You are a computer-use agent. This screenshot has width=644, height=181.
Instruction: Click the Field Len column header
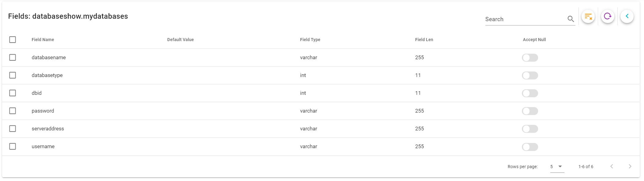click(424, 40)
